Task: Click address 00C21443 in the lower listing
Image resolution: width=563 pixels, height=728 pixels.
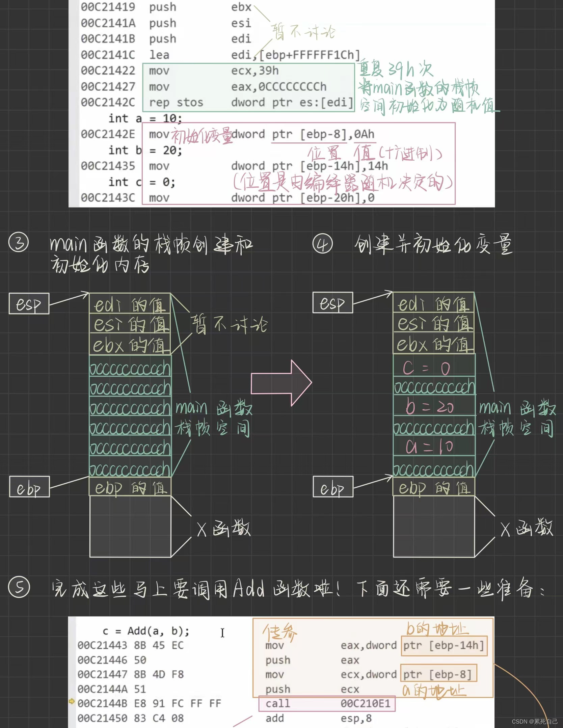Action: point(102,645)
